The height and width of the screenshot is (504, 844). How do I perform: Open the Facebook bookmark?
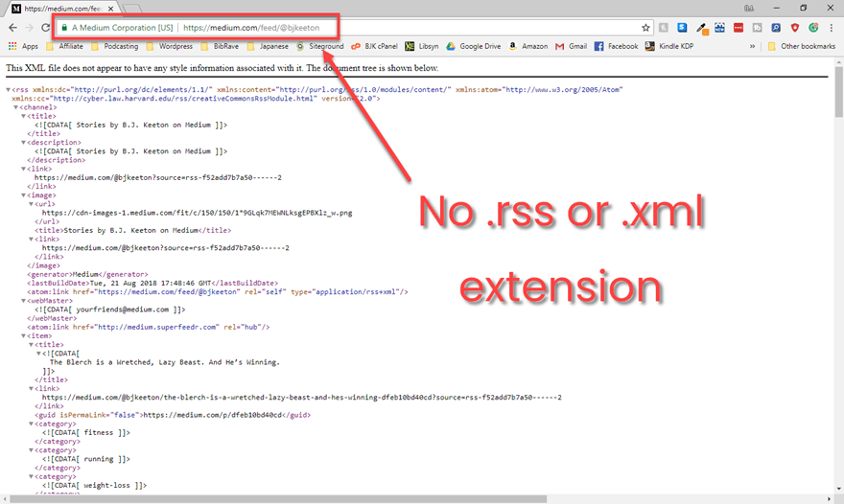[617, 46]
